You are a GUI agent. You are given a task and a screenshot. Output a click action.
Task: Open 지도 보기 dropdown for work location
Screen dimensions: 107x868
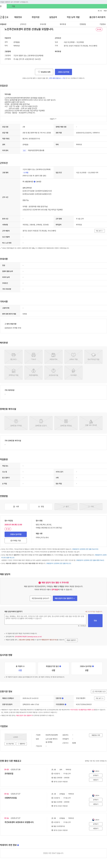pos(100,231)
